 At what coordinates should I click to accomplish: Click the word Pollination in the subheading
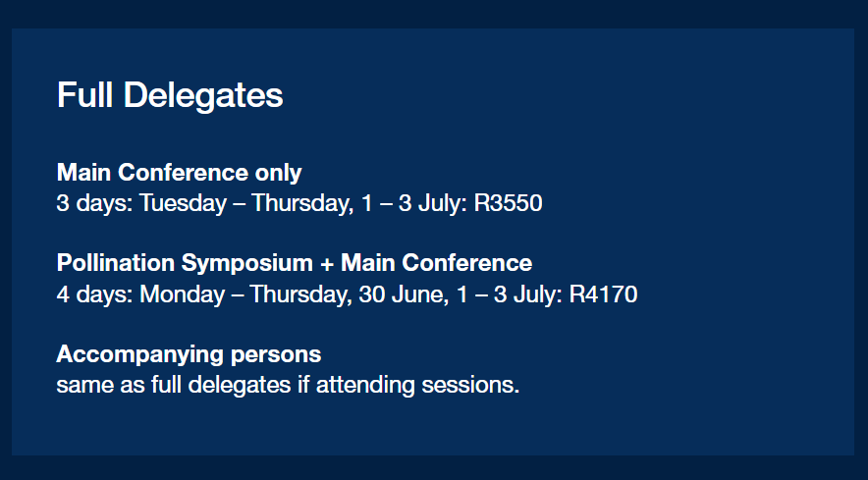pyautogui.click(x=115, y=262)
